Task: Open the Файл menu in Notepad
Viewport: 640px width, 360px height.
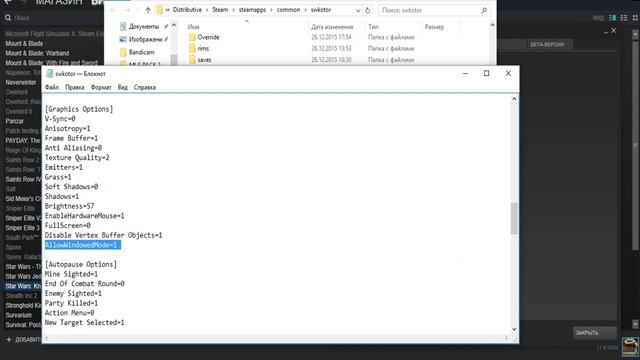Action: coord(52,87)
